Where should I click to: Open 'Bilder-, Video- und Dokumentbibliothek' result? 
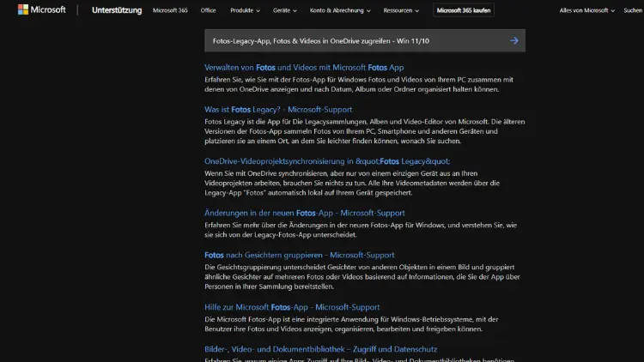tap(320, 349)
